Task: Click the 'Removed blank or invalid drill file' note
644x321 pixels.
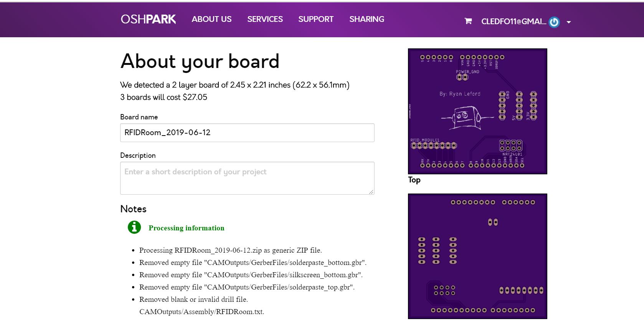Action: pyautogui.click(x=193, y=299)
